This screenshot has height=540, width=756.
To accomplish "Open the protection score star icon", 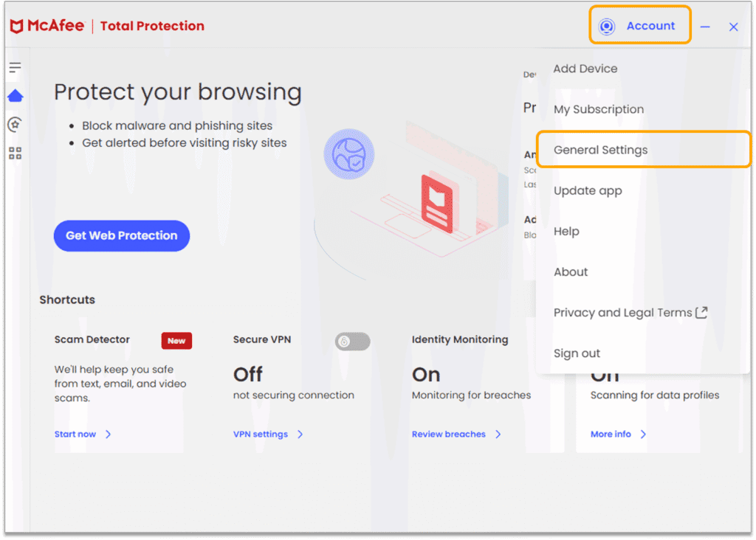I will tap(15, 125).
